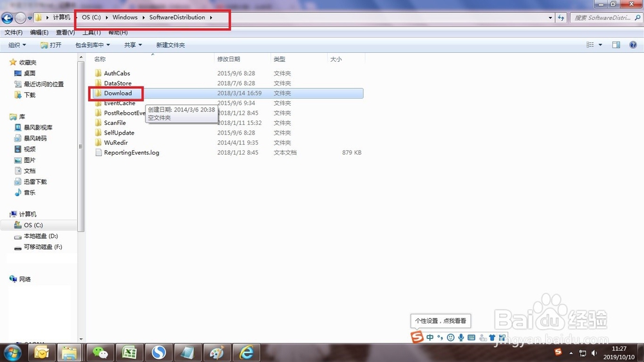Select 可移动磁盘 (F:) drive
The image size is (644, 362).
point(43,247)
